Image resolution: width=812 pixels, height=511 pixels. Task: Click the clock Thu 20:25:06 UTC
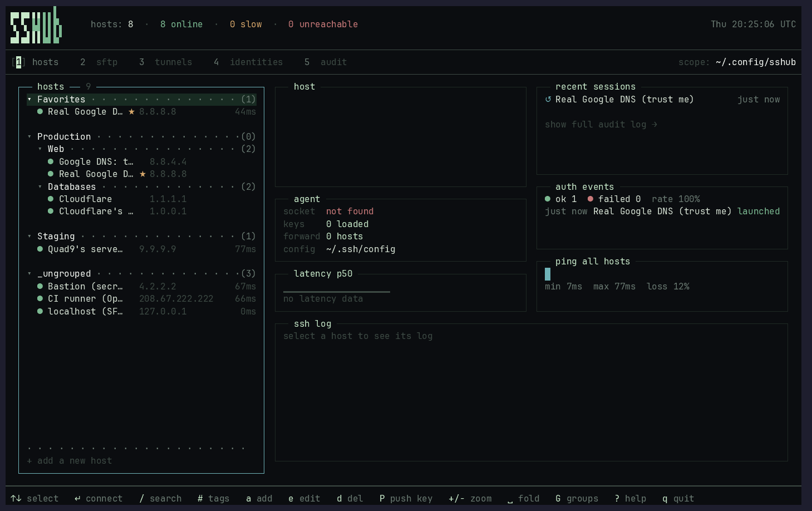(753, 24)
